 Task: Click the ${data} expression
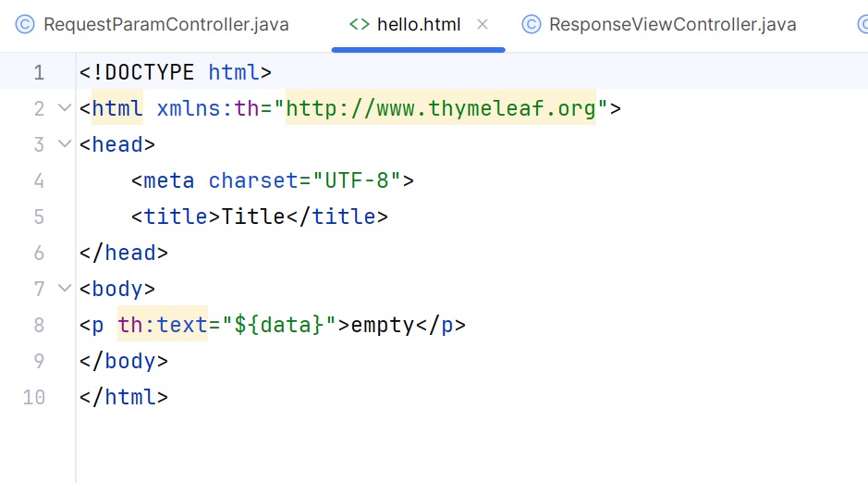(x=278, y=325)
